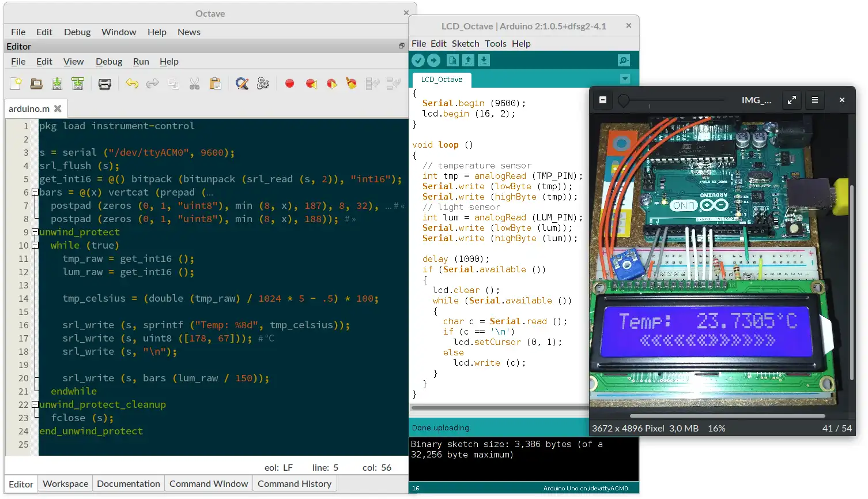Image resolution: width=868 pixels, height=499 pixels.
Task: Click the Find and Replace magnifier icon
Action: click(x=242, y=84)
